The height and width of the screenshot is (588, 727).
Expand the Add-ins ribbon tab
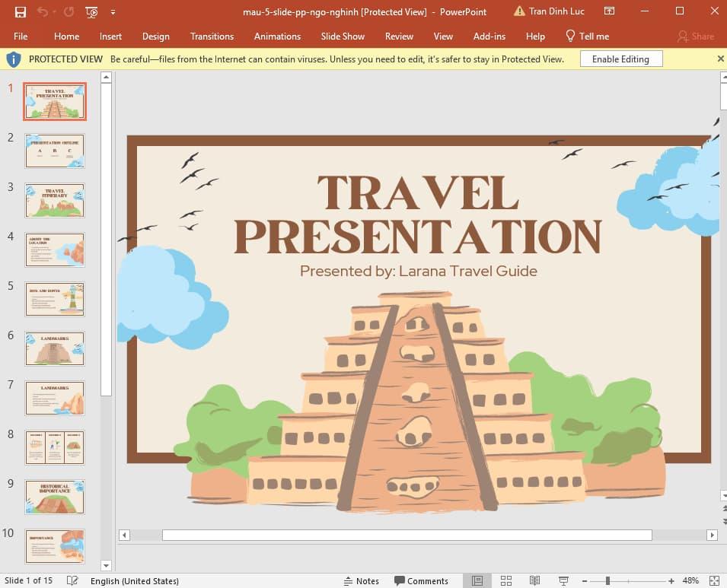[x=489, y=36]
